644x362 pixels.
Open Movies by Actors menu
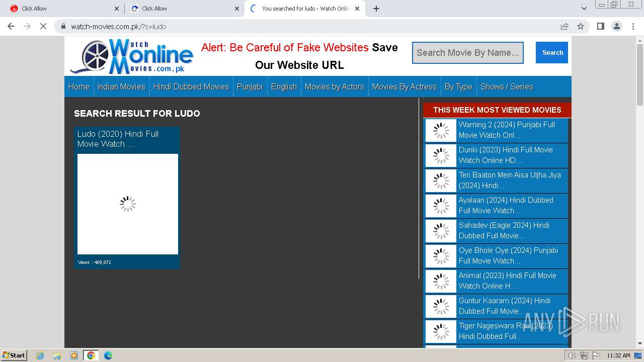(335, 86)
